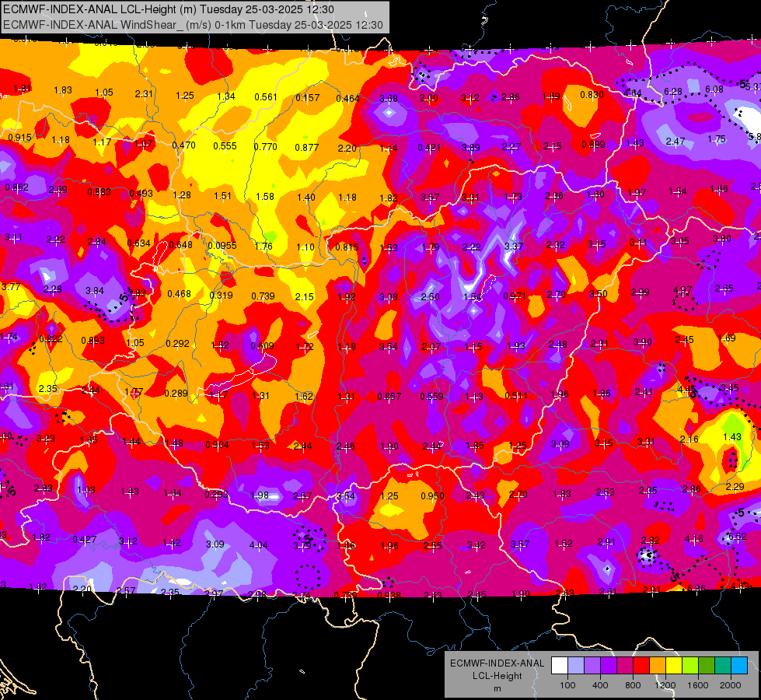Click the 1600 label under the legend
761x700 pixels.
698,685
